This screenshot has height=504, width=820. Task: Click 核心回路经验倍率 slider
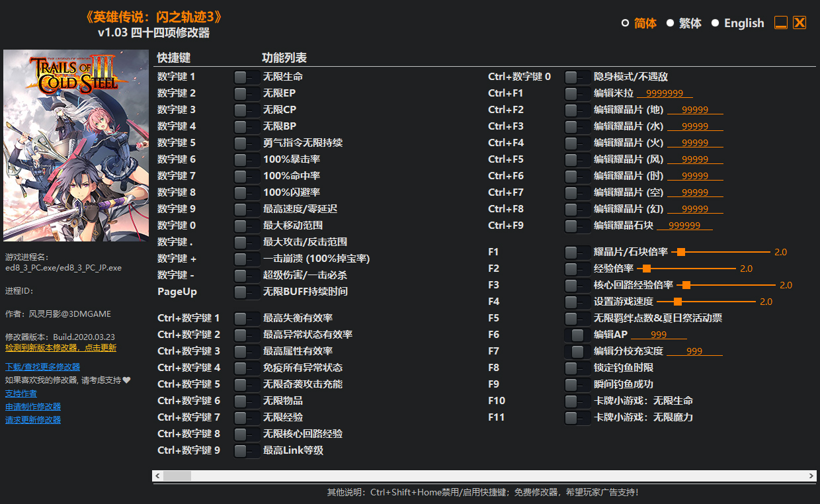725,285
